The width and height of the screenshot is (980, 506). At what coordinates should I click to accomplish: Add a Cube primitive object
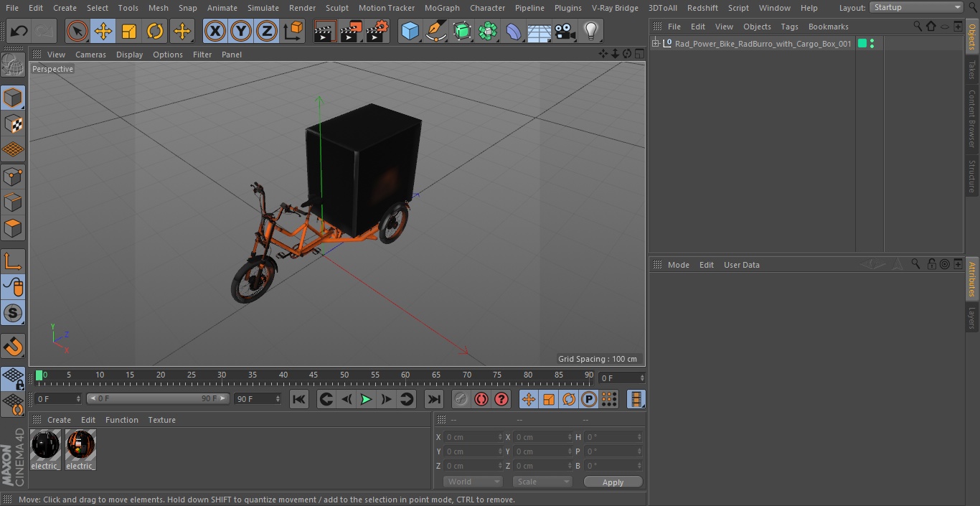pos(410,32)
